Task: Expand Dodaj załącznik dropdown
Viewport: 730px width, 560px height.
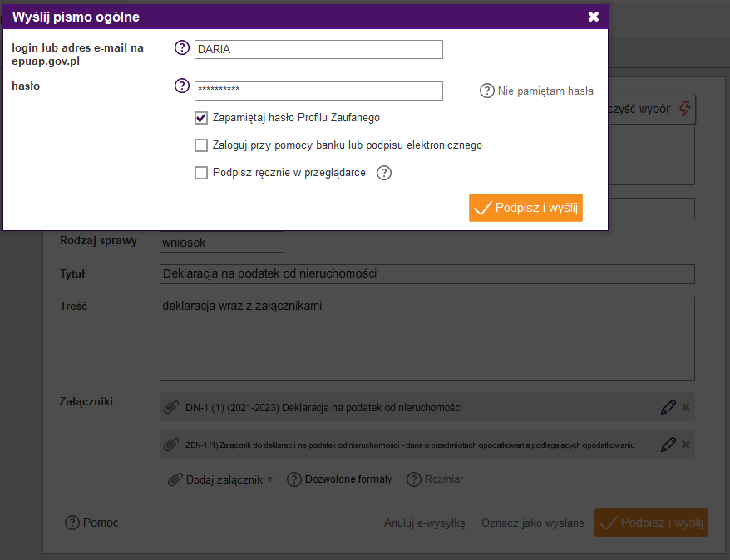Action: pos(220,479)
